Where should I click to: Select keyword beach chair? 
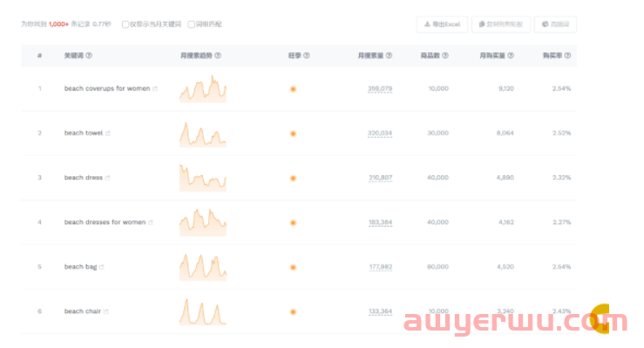pyautogui.click(x=83, y=311)
